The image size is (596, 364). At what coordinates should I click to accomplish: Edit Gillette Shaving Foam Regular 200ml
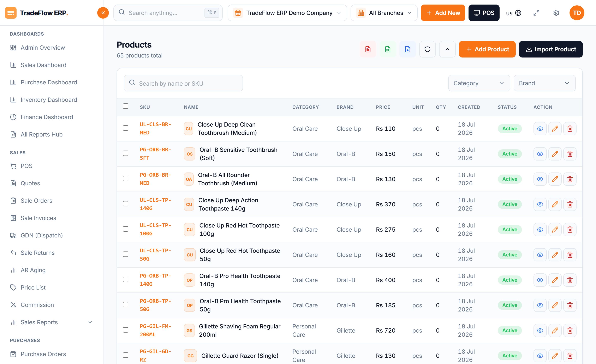coord(555,330)
